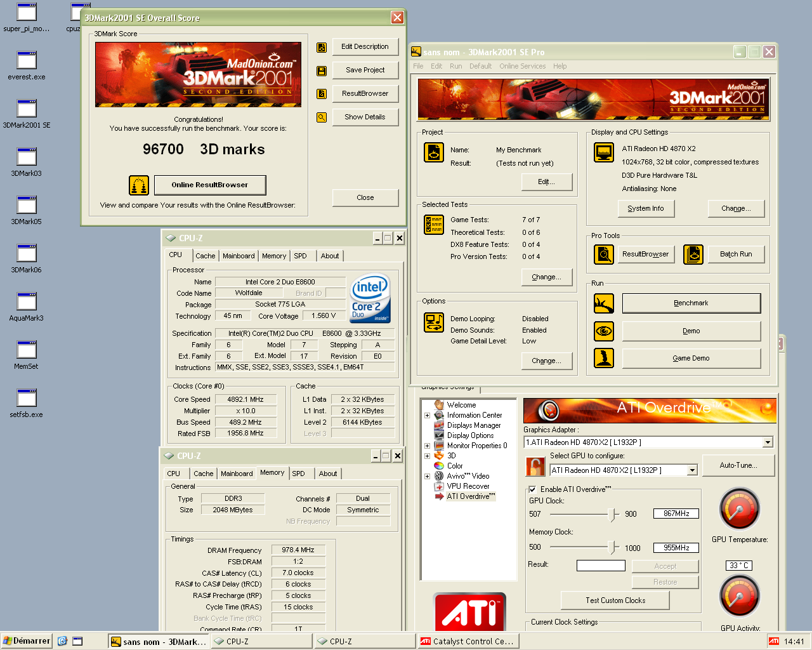Screen dimensions: 812x650
Task: Click the Project icon in 3DMark2001 Pro
Action: (434, 152)
